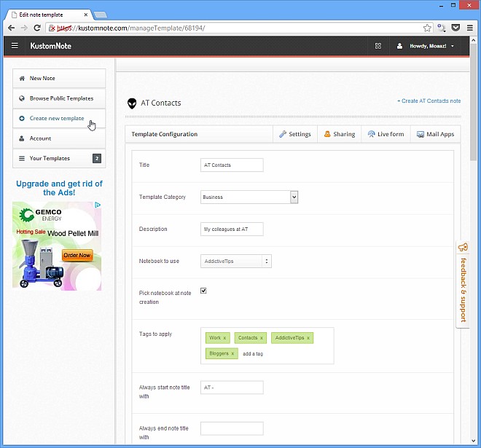Click Always end note title with field
The width and height of the screenshot is (481, 448).
232,428
